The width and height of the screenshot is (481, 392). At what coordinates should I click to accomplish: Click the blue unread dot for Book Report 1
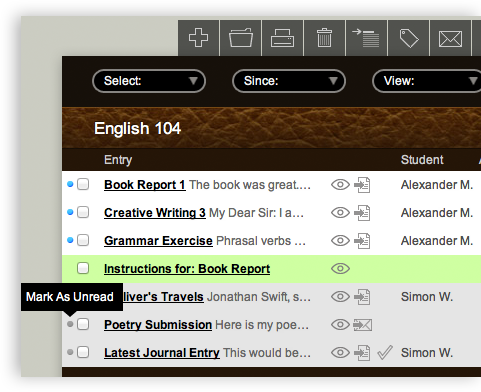[70, 184]
